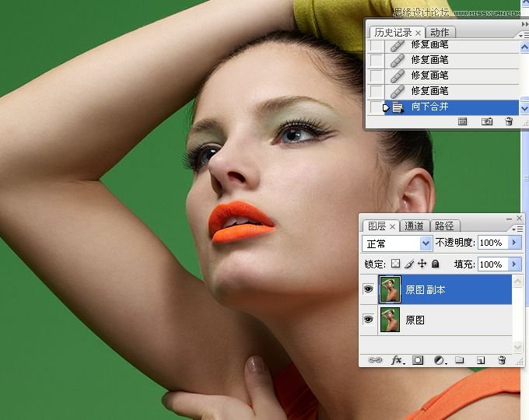Minimize the Layers panel
This screenshot has height=420, width=529.
(x=509, y=219)
